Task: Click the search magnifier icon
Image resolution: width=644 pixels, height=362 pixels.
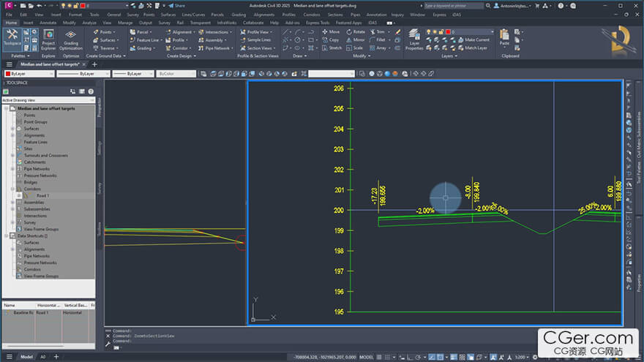Action: pos(488,6)
